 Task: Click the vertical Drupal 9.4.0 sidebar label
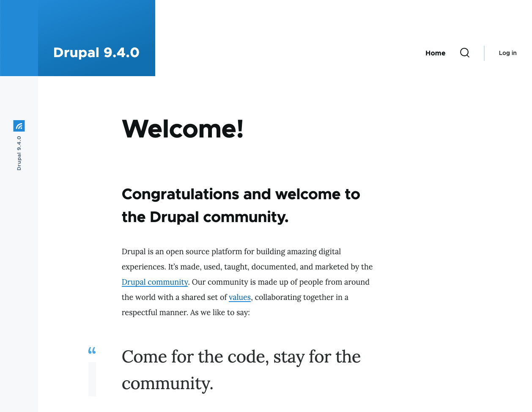tap(19, 153)
